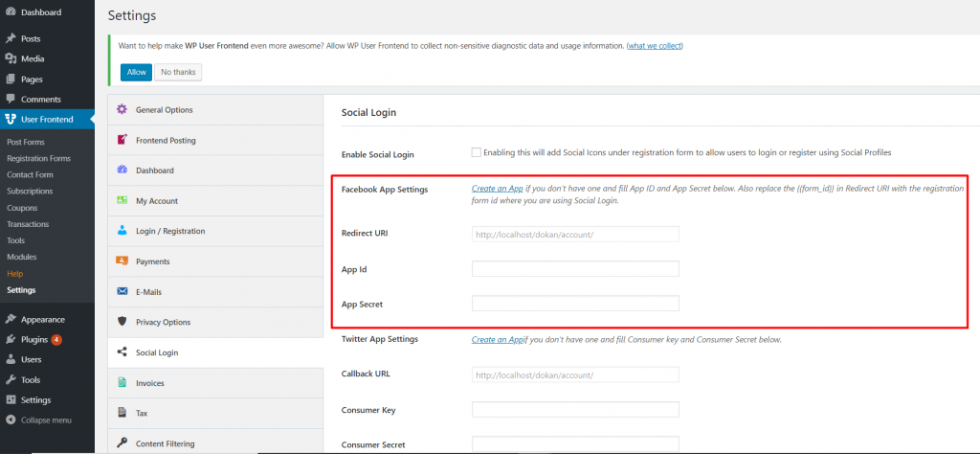Click the Tools wrench icon in admin sidebar

point(10,379)
